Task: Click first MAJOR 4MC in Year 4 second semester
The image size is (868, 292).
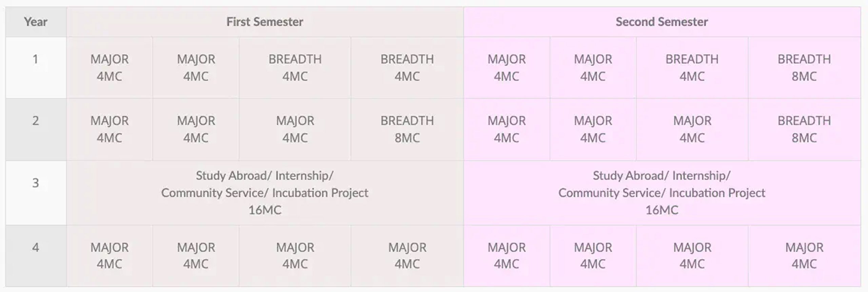Action: point(507,256)
